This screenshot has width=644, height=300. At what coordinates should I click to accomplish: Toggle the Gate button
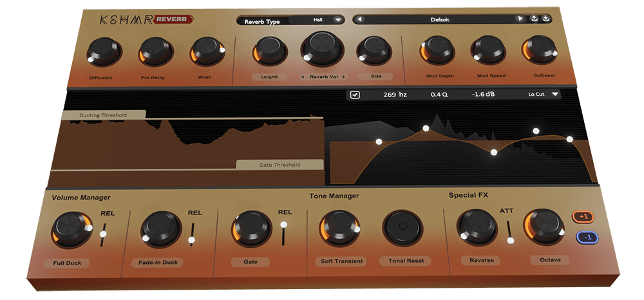(x=250, y=262)
